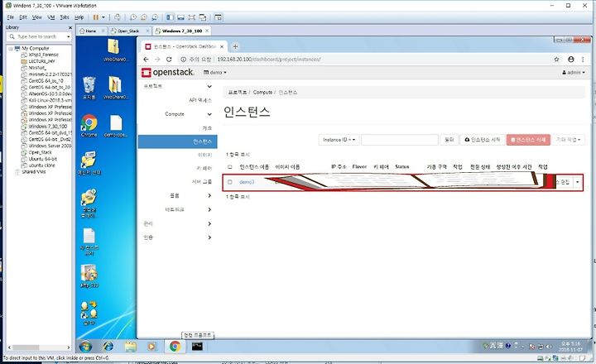Click the URL 192.168.20.100 address bar
596x364 pixels.
tap(269, 60)
